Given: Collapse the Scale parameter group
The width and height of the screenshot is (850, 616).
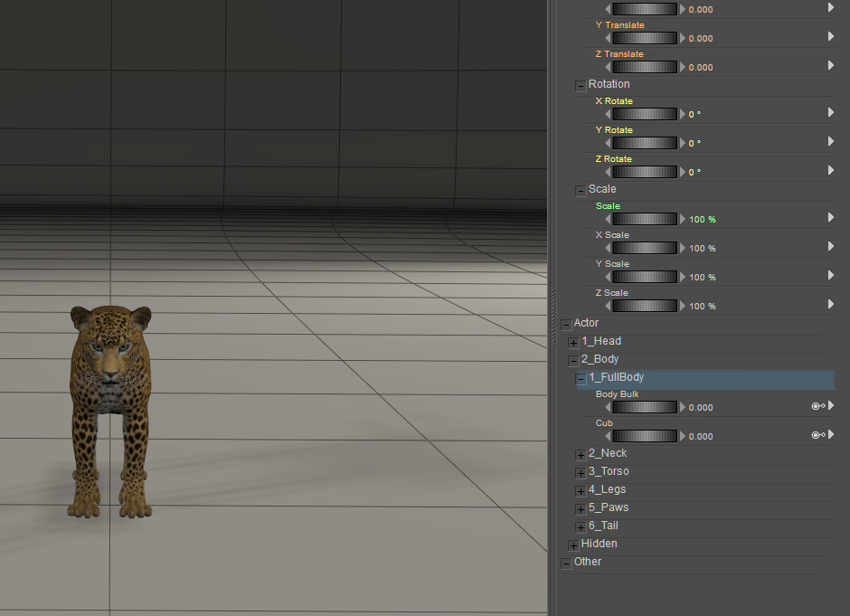Looking at the screenshot, I should [x=581, y=190].
